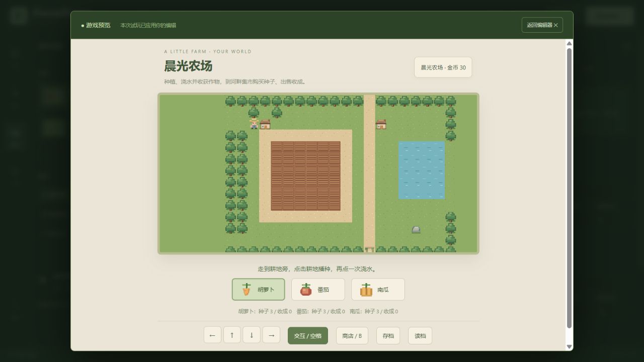Click the house right of the dirt path
The height and width of the screenshot is (362, 644).
[381, 124]
